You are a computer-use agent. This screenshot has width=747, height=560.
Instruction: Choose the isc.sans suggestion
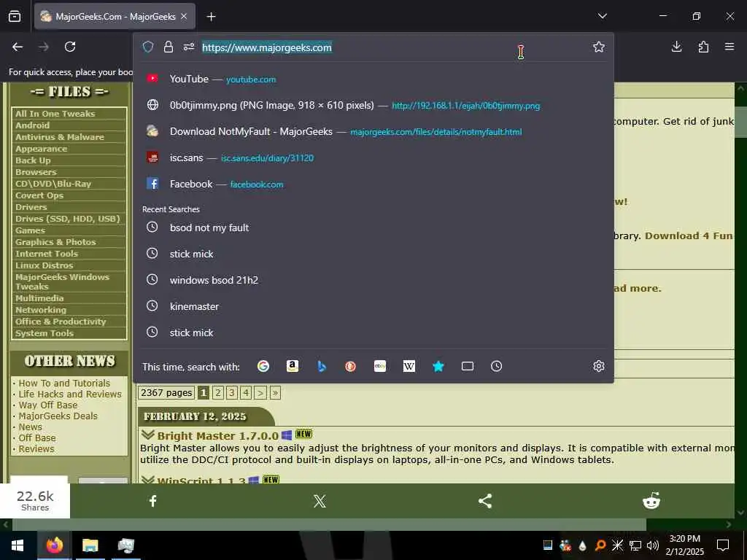[x=373, y=157]
